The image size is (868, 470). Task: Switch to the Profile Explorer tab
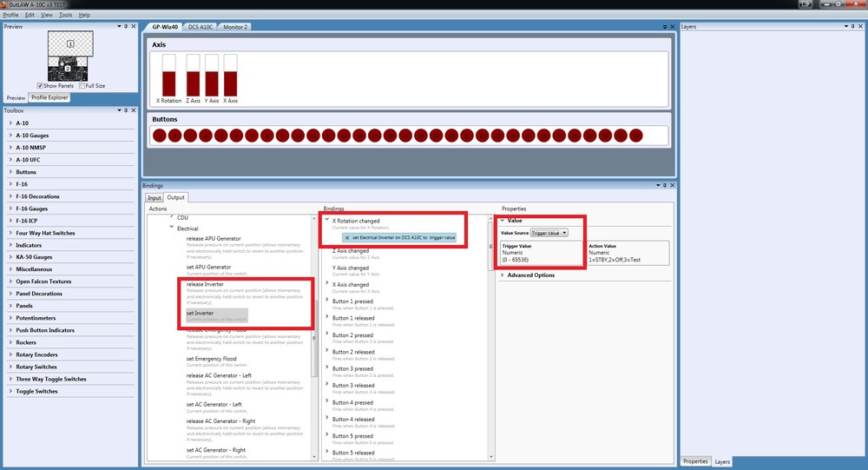tap(49, 97)
